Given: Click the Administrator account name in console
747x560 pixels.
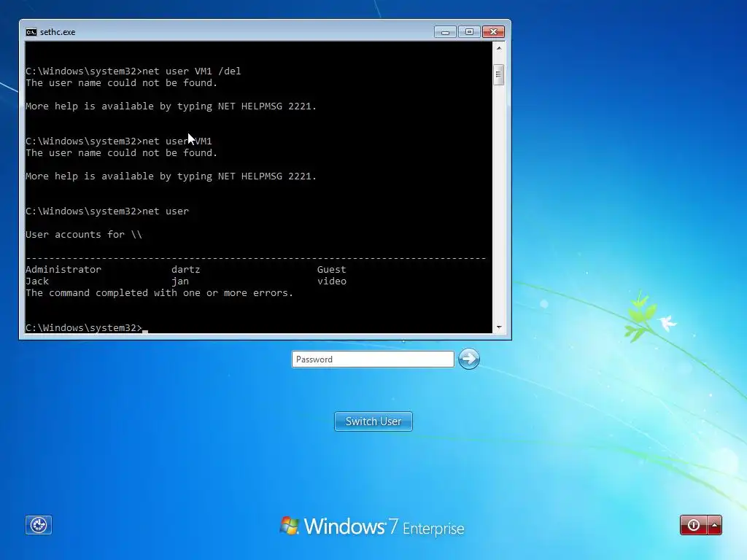Looking at the screenshot, I should 63,270.
